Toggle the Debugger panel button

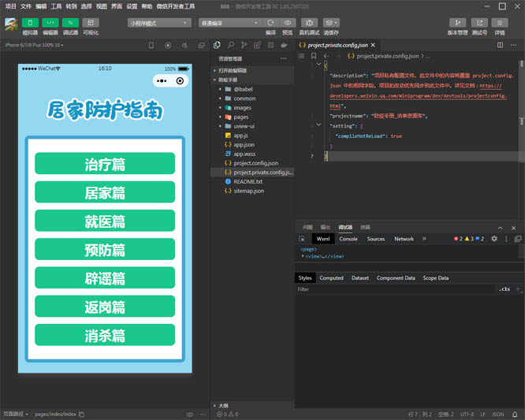tap(70, 23)
